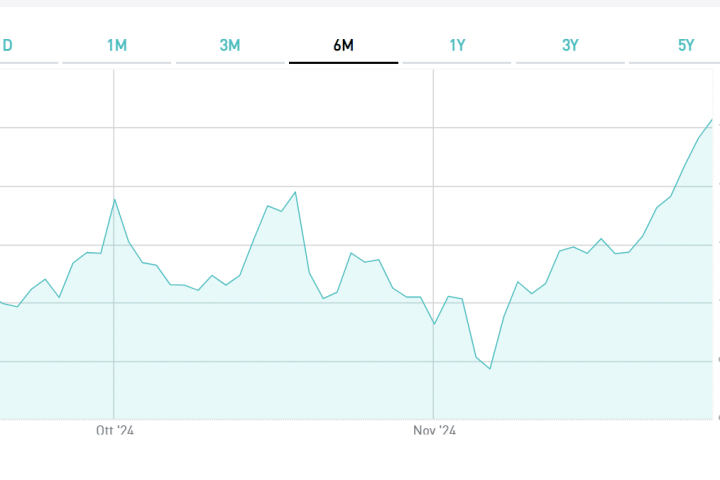Image resolution: width=720 pixels, height=480 pixels.
Task: Open the 3Y time range
Action: click(570, 45)
